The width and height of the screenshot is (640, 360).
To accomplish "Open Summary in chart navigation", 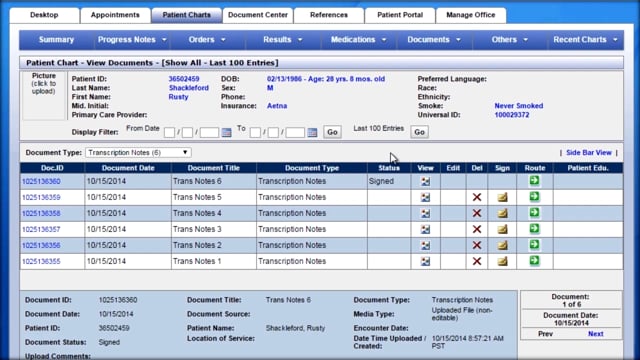I will click(56, 40).
